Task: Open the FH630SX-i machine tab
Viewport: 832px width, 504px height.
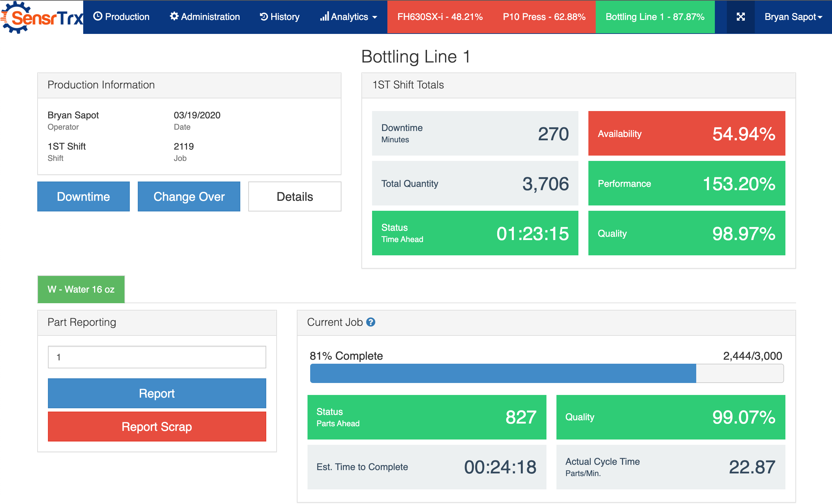Action: pos(440,17)
